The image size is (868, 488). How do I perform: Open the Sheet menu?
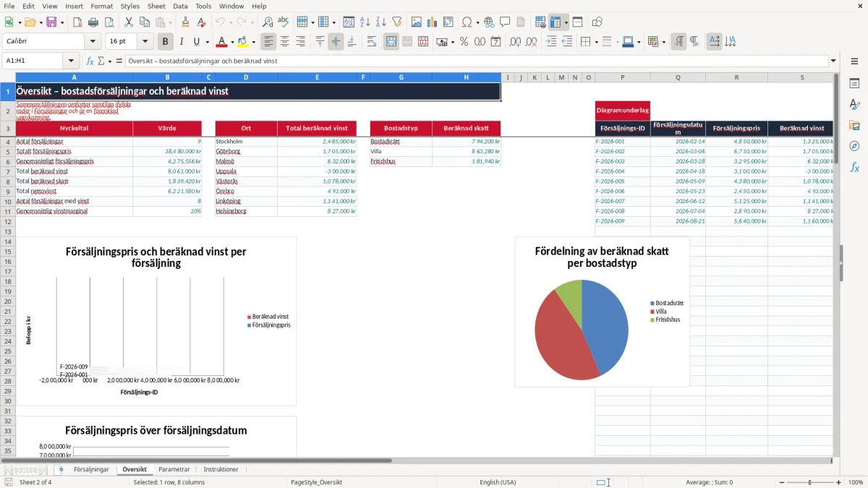click(156, 6)
